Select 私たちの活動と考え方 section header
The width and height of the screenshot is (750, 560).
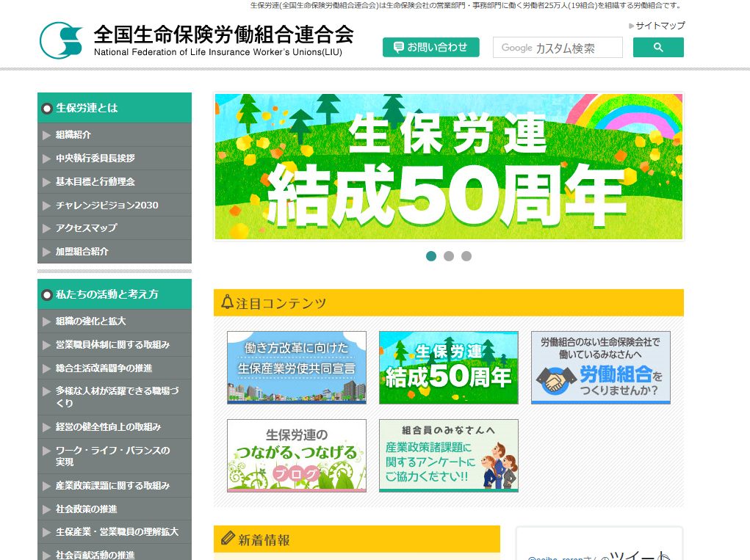tap(115, 294)
